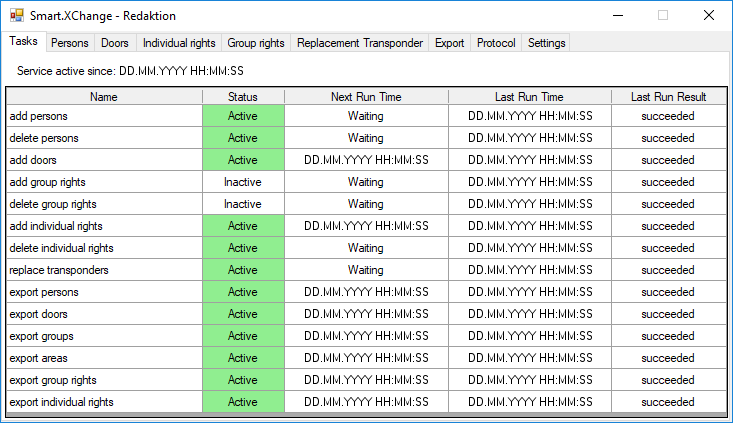The height and width of the screenshot is (423, 733).
Task: Open the Doors tab
Action: [x=115, y=43]
